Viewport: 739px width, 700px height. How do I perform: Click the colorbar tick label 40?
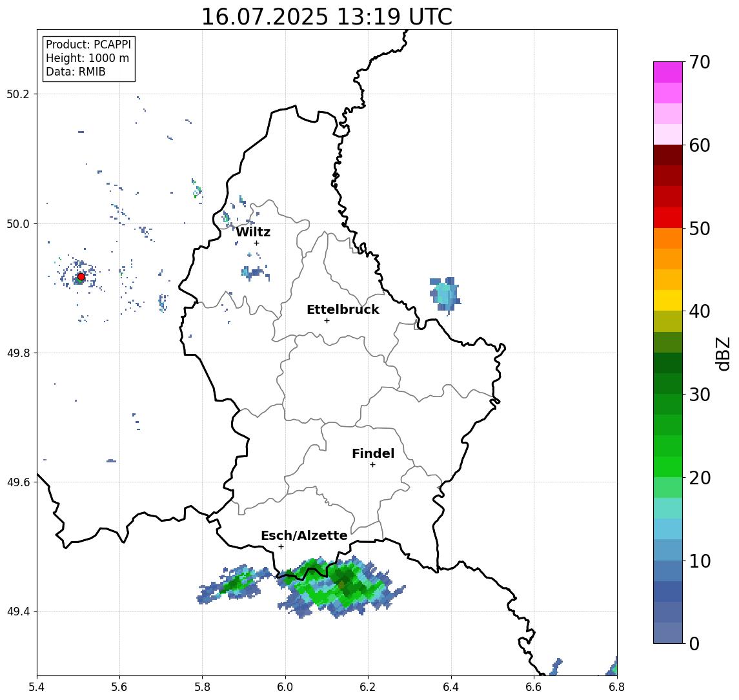[x=700, y=311]
